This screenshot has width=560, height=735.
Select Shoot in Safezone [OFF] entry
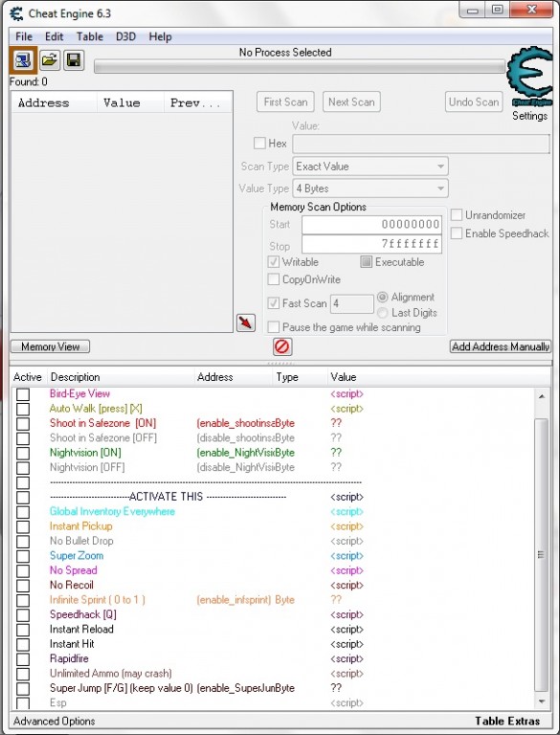click(x=103, y=437)
